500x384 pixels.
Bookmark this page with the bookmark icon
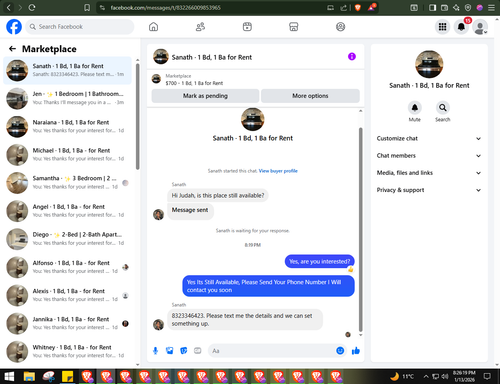coord(87,7)
